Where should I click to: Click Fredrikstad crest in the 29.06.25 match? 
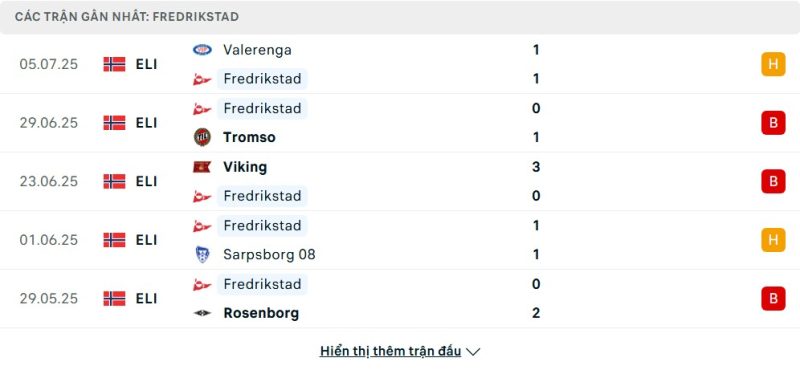click(x=202, y=108)
